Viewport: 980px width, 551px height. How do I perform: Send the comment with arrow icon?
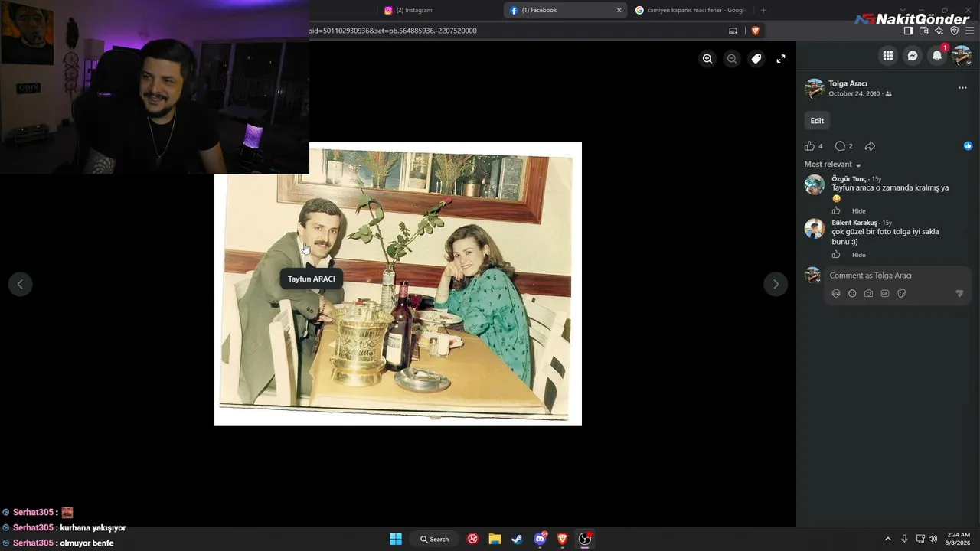click(x=959, y=294)
